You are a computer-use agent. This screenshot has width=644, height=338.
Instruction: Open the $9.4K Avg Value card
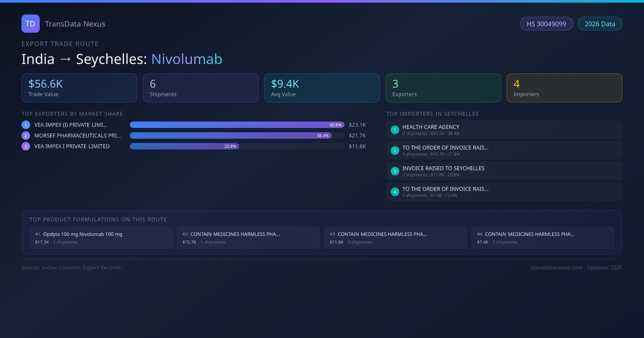click(x=322, y=88)
